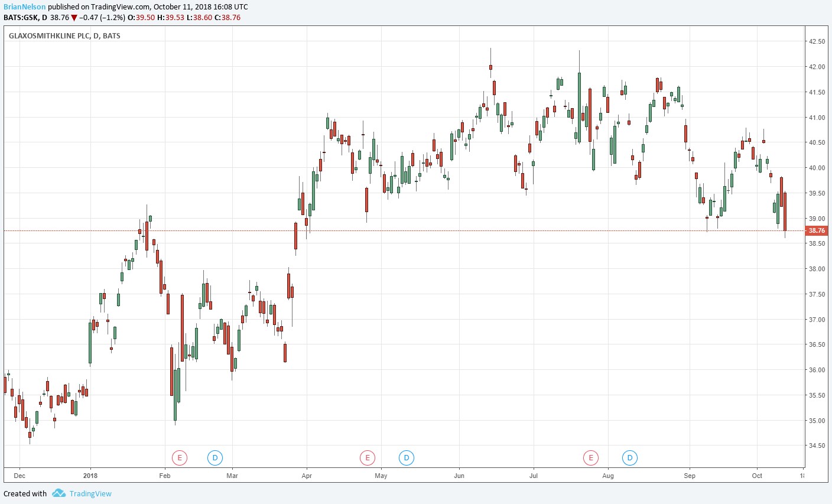Click the Oct label on time axis
The image size is (832, 504).
coord(757,476)
